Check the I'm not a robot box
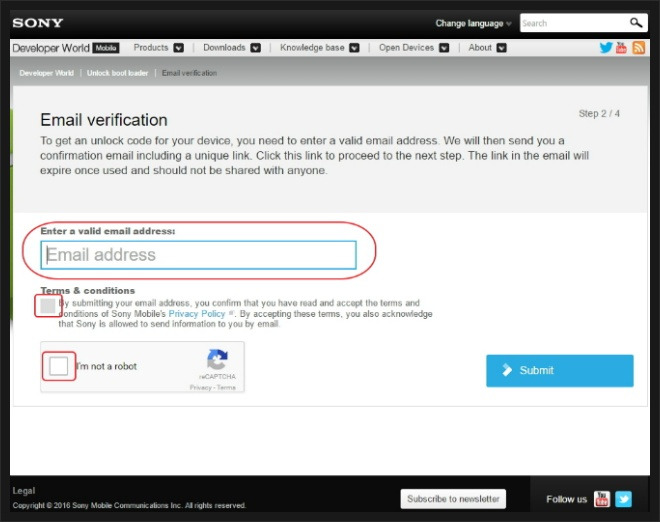This screenshot has width=660, height=522. coord(59,366)
